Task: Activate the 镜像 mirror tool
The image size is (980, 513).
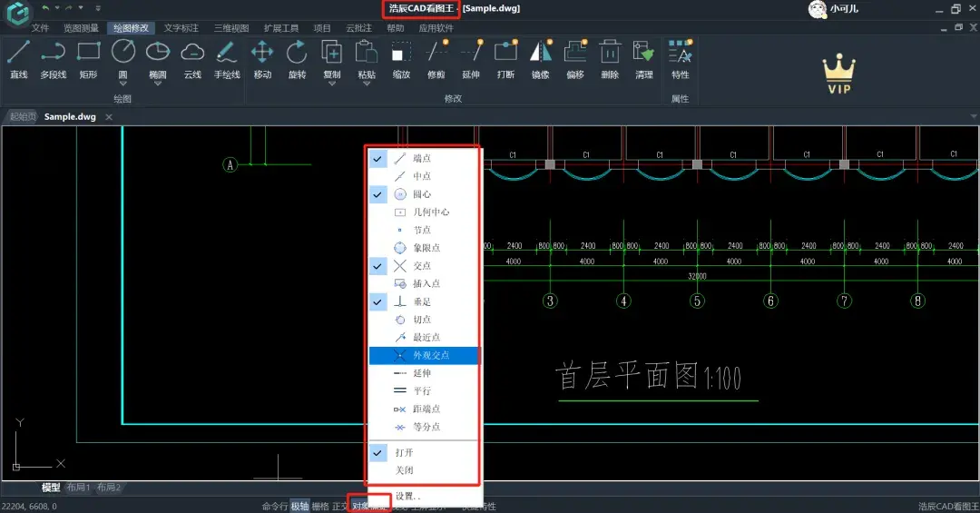Action: coord(541,60)
